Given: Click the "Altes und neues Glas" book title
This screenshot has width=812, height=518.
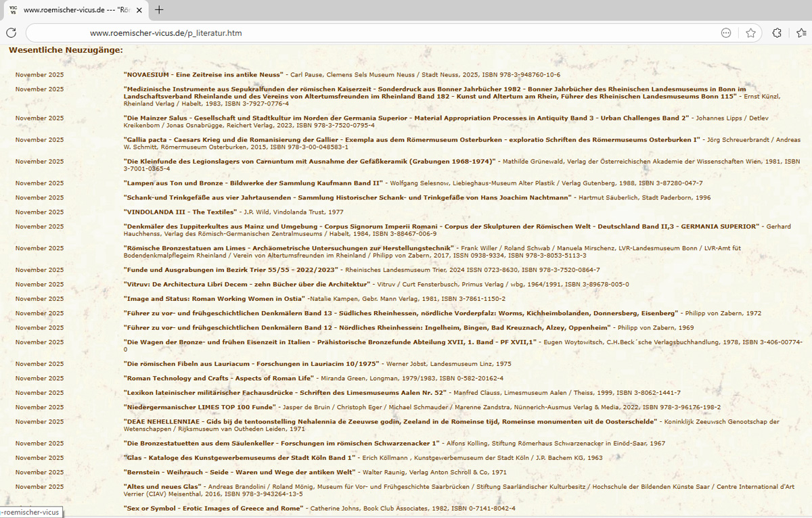Looking at the screenshot, I should 163,486.
